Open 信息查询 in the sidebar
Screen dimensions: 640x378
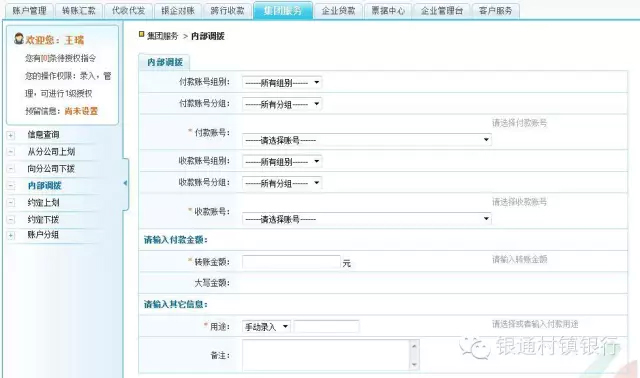pyautogui.click(x=43, y=135)
